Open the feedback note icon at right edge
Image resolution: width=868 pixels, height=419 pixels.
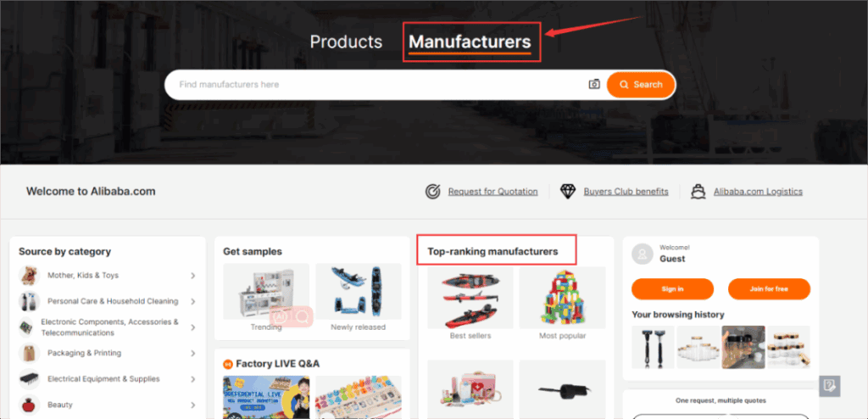tap(829, 386)
